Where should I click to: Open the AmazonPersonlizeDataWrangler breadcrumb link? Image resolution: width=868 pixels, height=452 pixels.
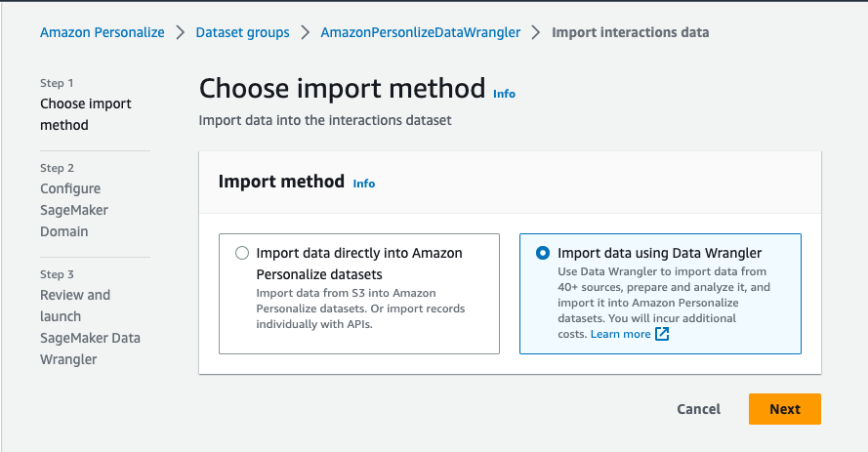(420, 32)
